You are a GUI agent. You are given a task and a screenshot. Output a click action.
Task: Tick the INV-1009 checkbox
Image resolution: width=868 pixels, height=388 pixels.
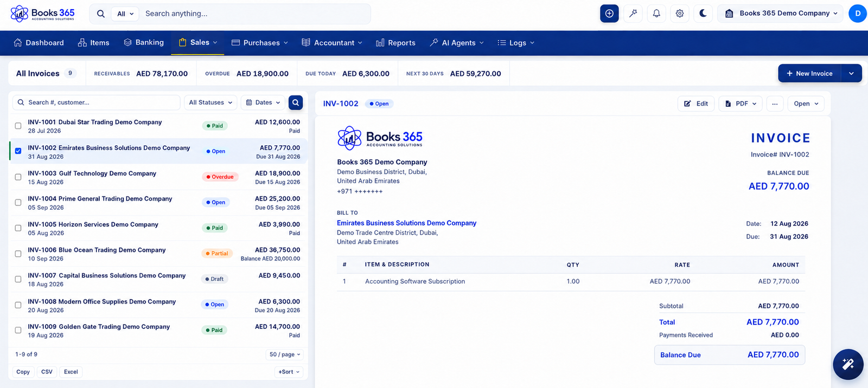[x=18, y=330]
